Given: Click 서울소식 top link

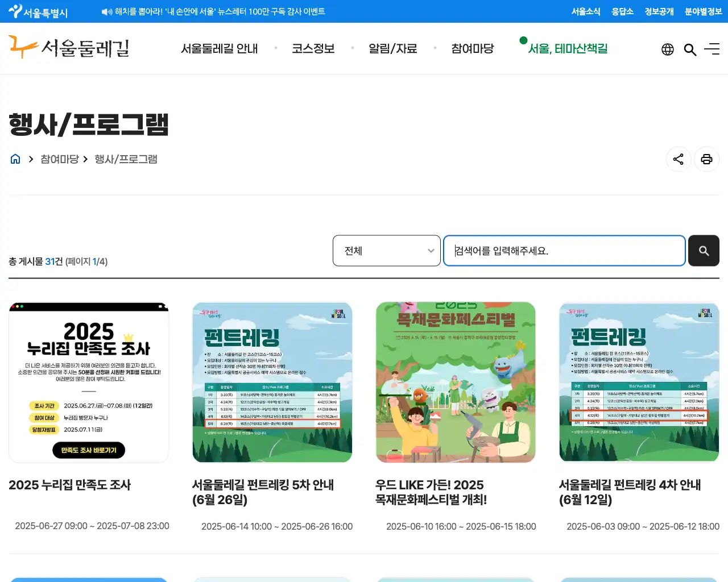Looking at the screenshot, I should (586, 11).
